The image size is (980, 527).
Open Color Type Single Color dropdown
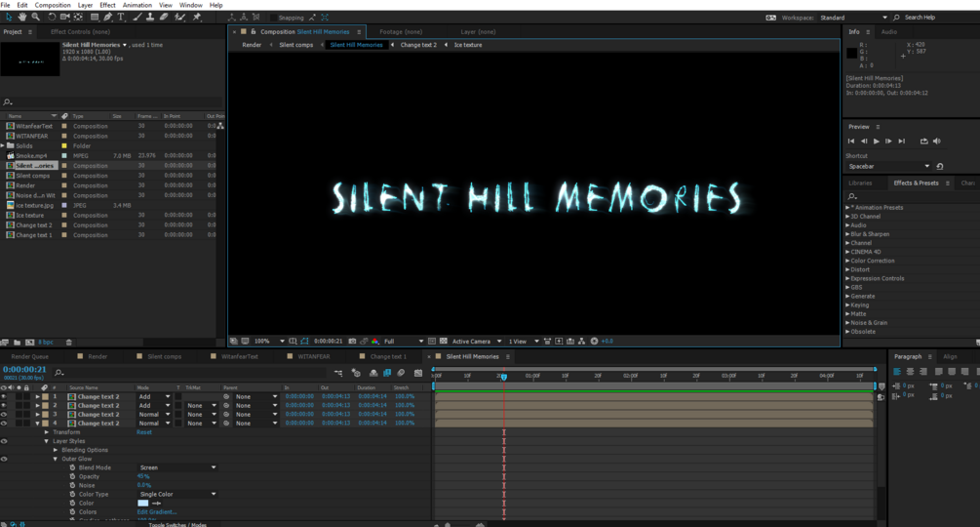pyautogui.click(x=176, y=494)
